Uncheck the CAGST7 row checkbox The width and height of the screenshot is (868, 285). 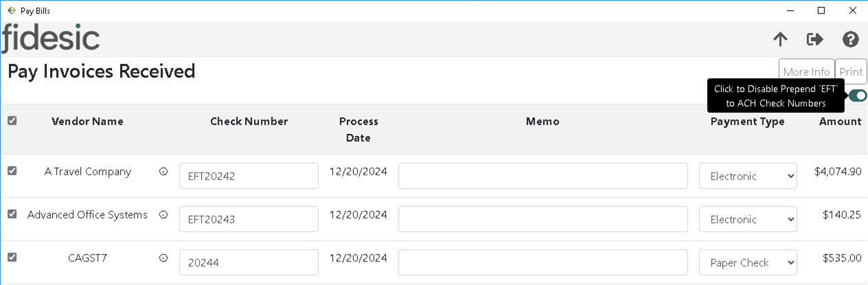coord(12,258)
